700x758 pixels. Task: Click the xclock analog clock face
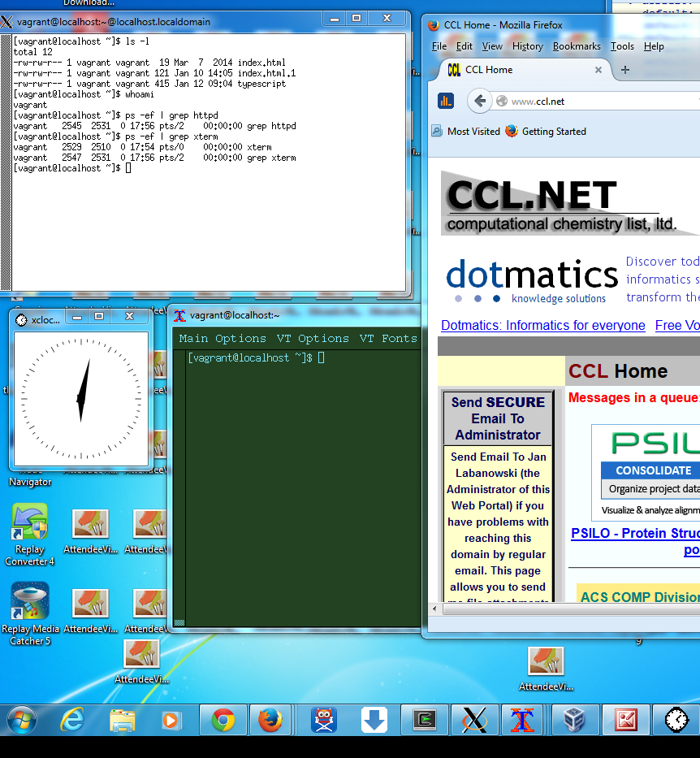click(x=81, y=397)
